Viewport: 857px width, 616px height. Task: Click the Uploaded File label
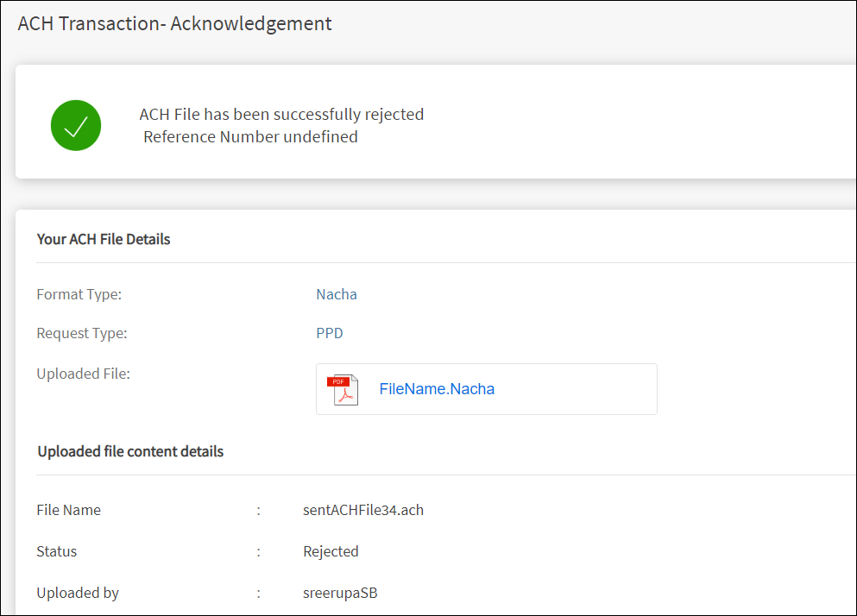tap(84, 374)
